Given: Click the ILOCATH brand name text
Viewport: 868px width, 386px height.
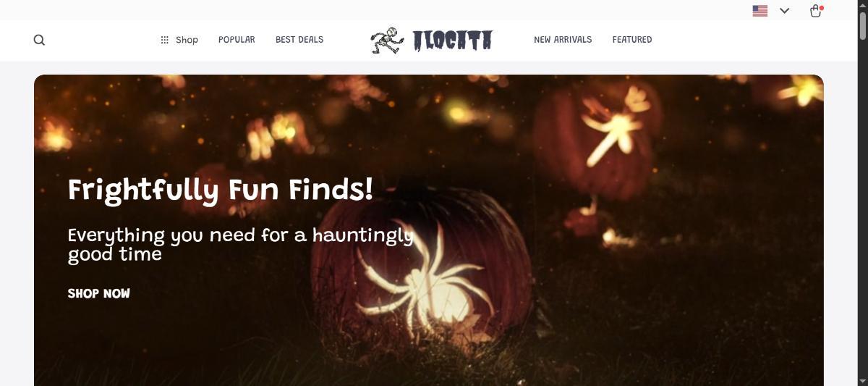Looking at the screenshot, I should click(x=453, y=41).
